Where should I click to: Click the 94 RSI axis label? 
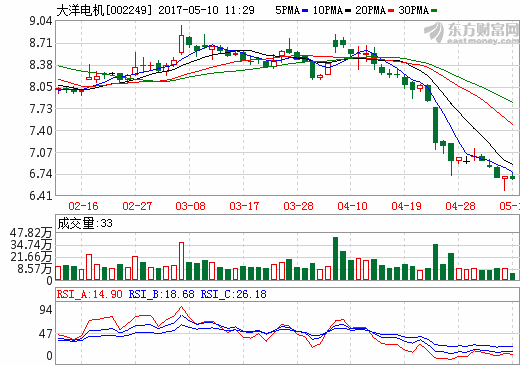(x=46, y=310)
